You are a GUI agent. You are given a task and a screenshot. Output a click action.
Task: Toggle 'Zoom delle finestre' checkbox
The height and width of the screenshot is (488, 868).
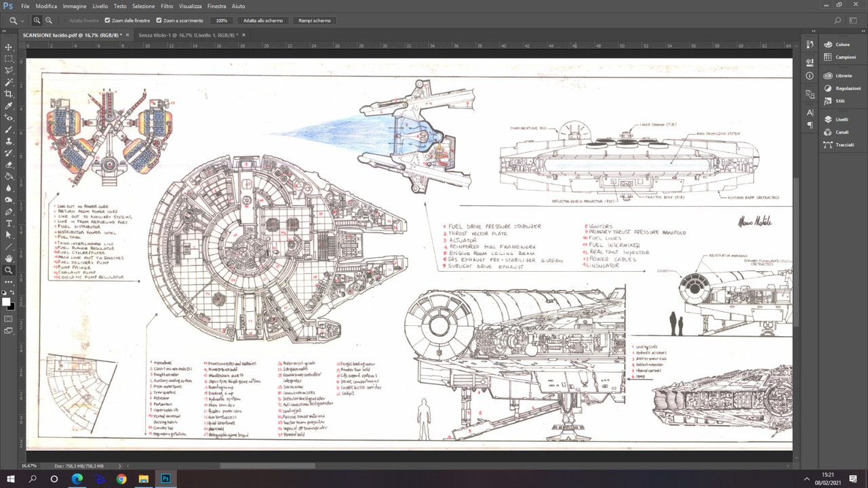[x=107, y=20]
